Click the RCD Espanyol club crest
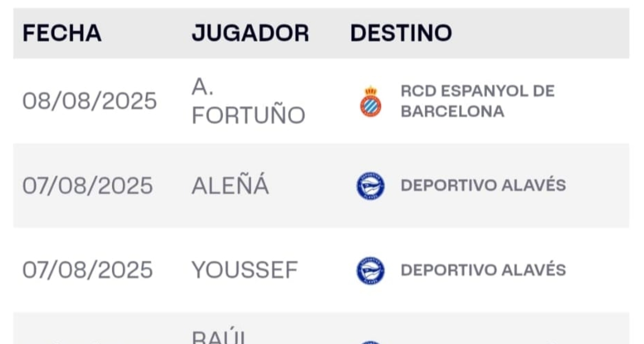Viewport: 644px width, 344px height. [x=371, y=102]
